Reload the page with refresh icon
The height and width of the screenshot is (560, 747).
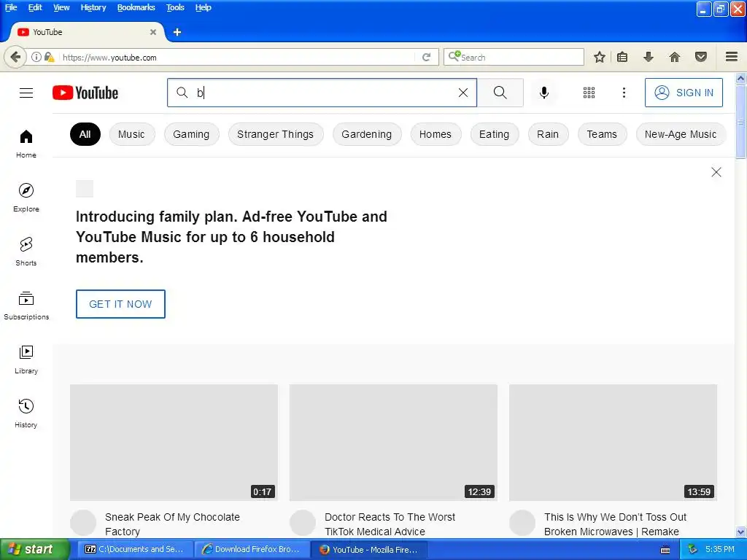(426, 57)
